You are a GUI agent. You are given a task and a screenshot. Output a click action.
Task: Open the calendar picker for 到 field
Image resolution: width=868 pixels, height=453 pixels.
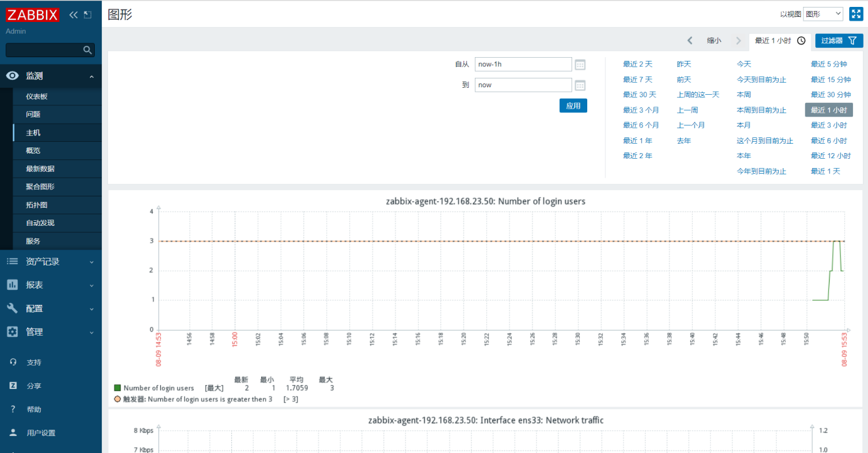(580, 85)
